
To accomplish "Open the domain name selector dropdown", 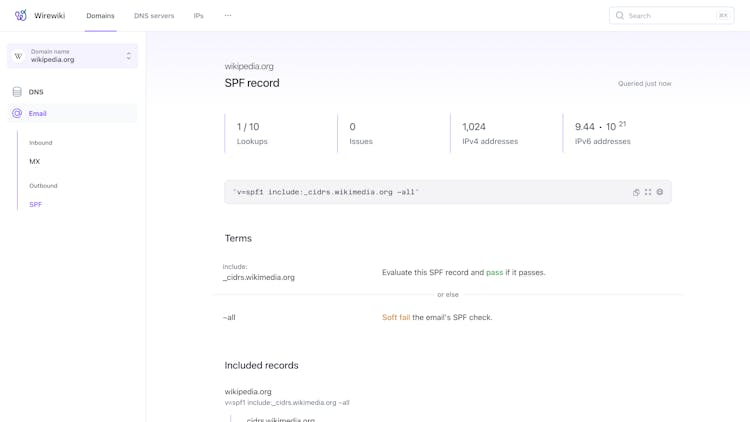I will coord(128,56).
